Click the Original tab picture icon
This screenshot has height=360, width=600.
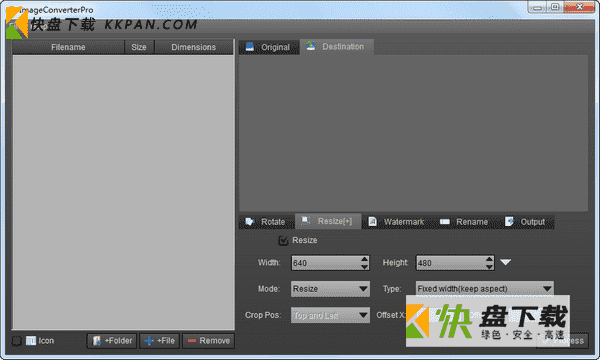250,47
